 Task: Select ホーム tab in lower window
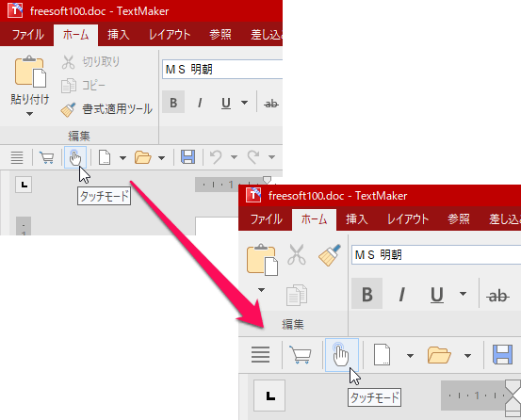(314, 219)
